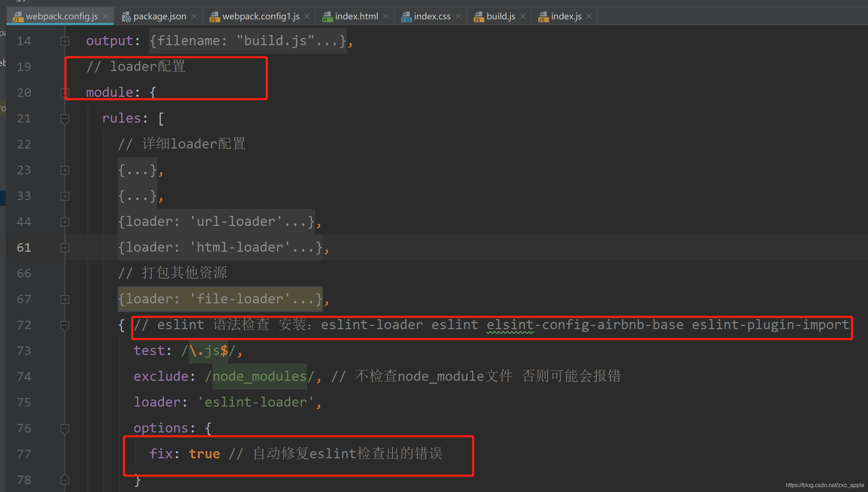Click the options: key on line 76
This screenshot has width=868, height=492.
click(164, 428)
